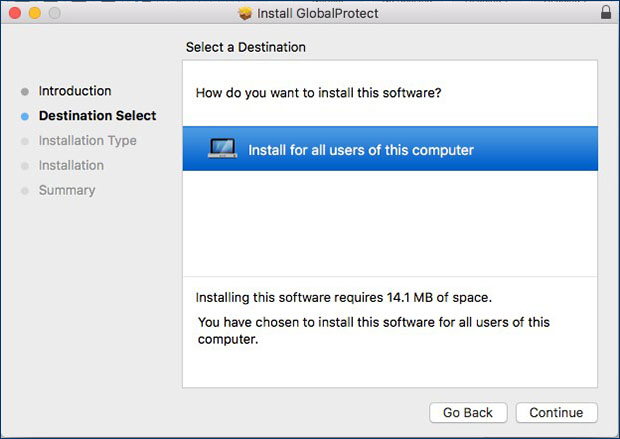Viewport: 620px width, 439px height.
Task: Select the Destination Select step label
Action: tap(97, 116)
